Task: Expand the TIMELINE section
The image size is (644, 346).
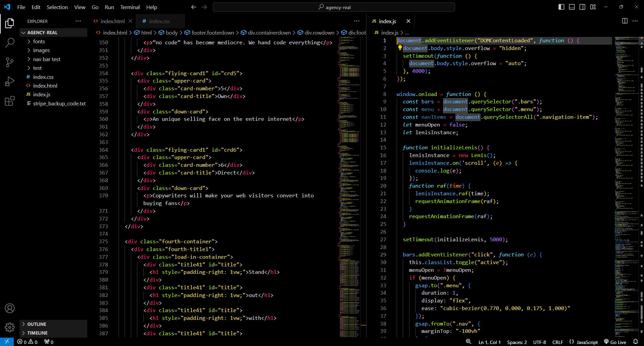Action: pyautogui.click(x=54, y=333)
